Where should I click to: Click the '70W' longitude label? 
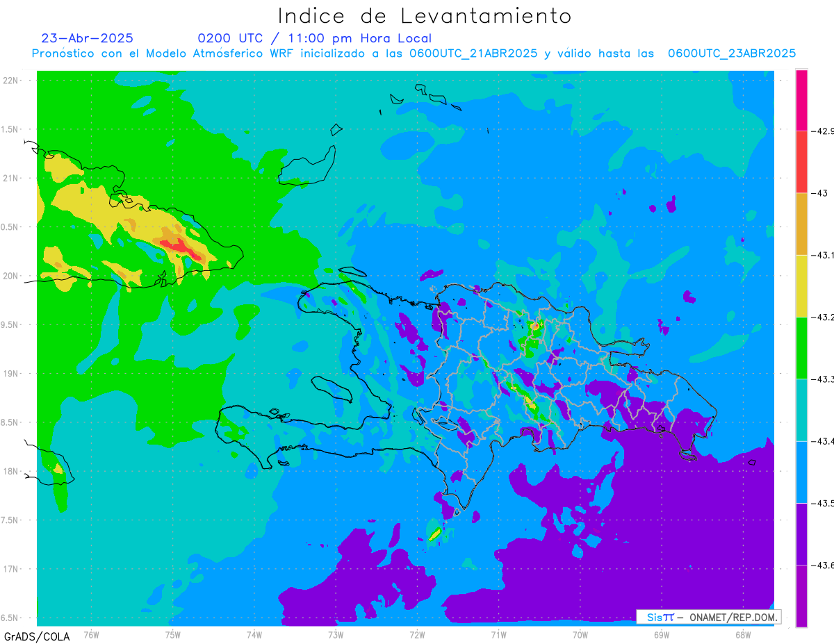[x=580, y=634]
